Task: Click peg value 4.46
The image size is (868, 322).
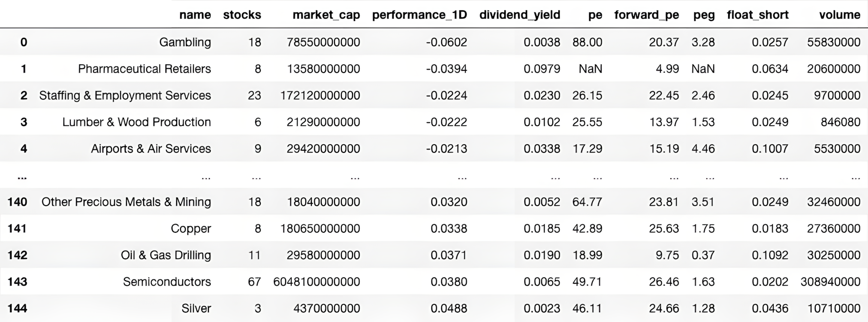Action: click(x=703, y=149)
